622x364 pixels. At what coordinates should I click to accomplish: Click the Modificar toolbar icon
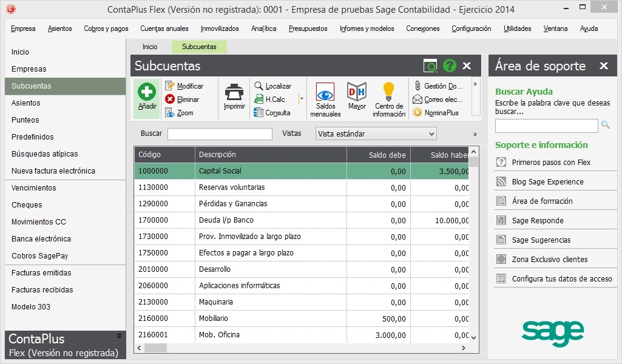(x=171, y=86)
